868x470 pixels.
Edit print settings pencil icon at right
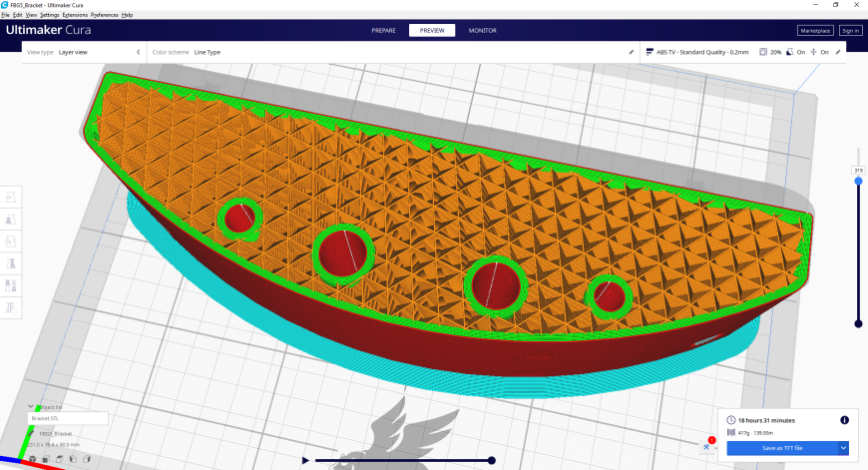pos(838,52)
